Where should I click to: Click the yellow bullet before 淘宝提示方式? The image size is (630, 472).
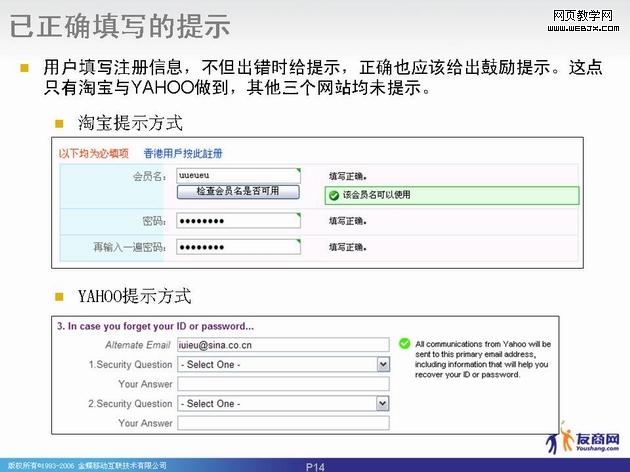point(59,125)
